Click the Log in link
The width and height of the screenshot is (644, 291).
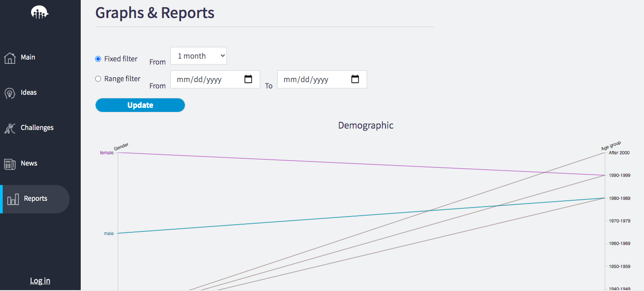(40, 281)
